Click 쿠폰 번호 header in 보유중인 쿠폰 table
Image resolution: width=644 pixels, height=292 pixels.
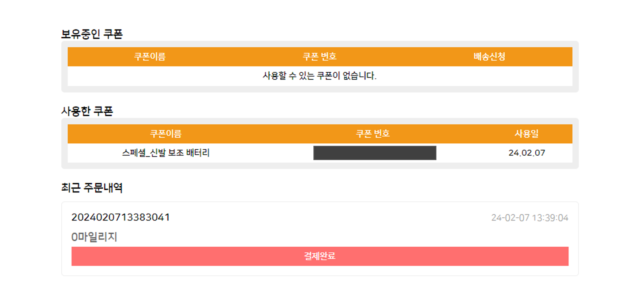(x=319, y=57)
